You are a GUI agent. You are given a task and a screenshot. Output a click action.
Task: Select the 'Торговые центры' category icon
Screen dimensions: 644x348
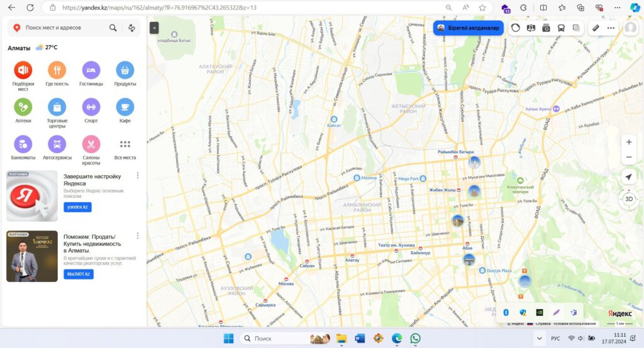click(57, 107)
